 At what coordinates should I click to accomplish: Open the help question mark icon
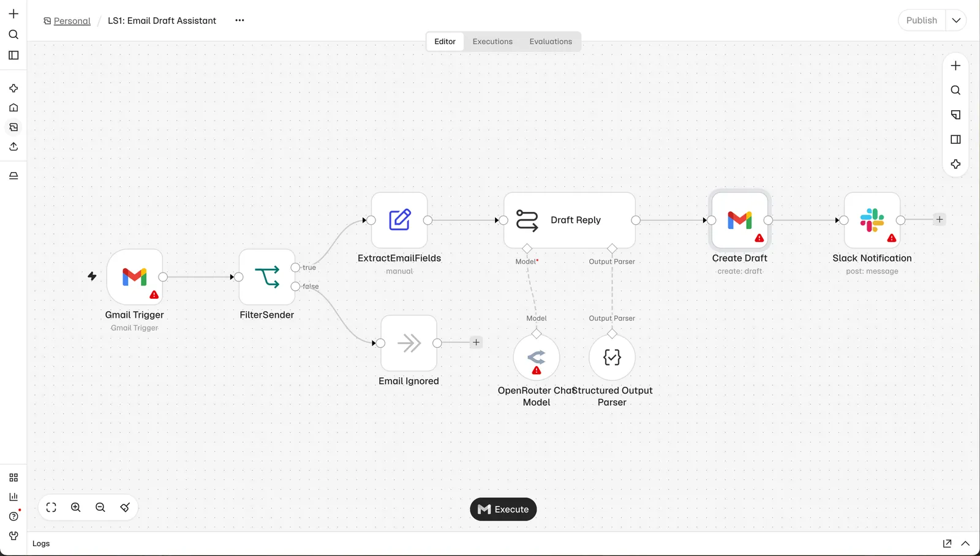pyautogui.click(x=13, y=516)
